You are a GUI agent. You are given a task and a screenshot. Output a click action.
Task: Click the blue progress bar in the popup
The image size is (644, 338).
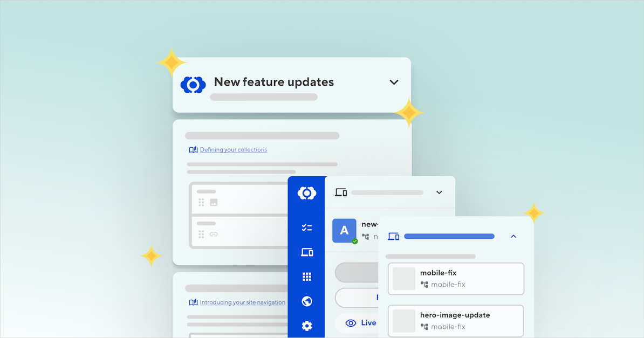(x=449, y=236)
